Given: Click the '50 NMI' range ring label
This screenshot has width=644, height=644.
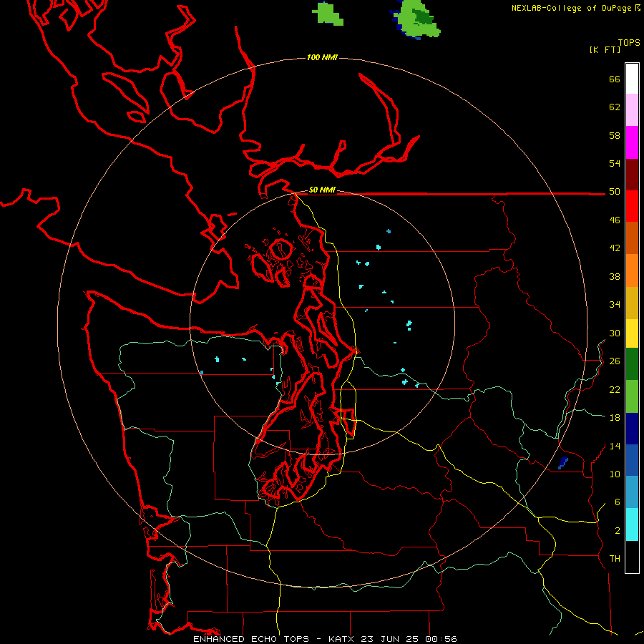Looking at the screenshot, I should (322, 190).
